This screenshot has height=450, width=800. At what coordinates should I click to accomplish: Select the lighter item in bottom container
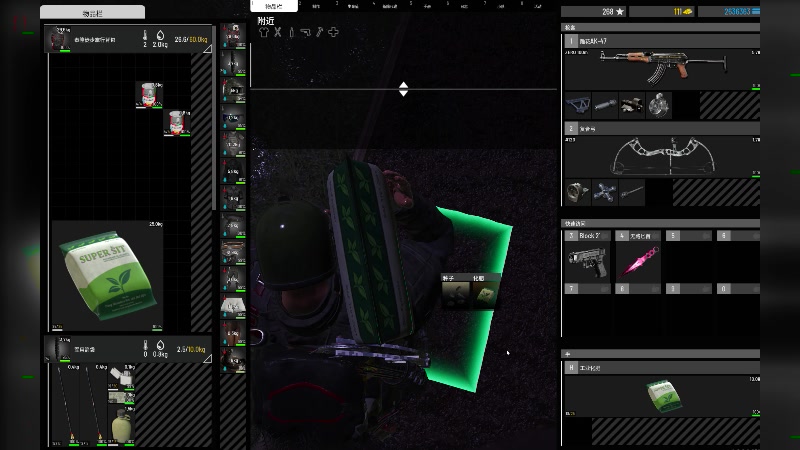click(x=121, y=377)
